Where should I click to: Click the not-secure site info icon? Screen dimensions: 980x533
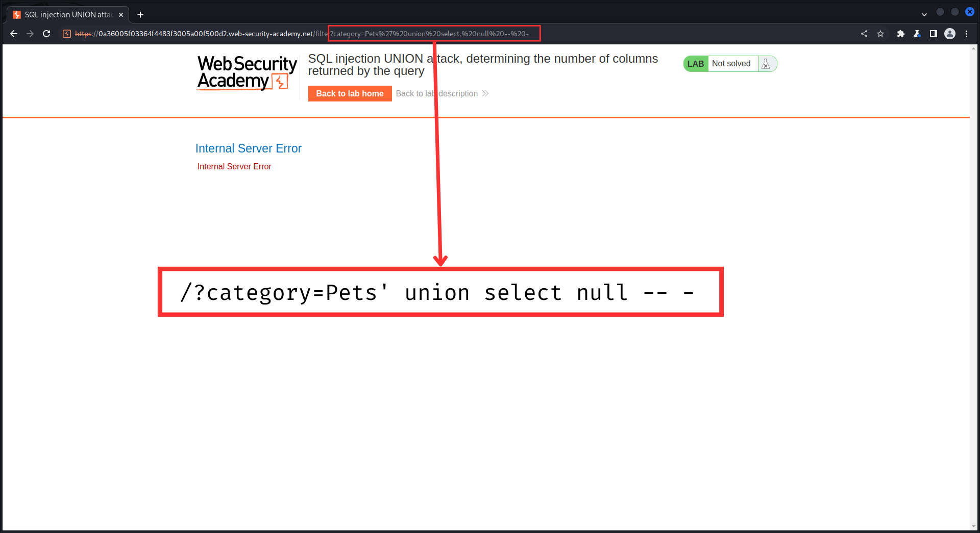[67, 34]
